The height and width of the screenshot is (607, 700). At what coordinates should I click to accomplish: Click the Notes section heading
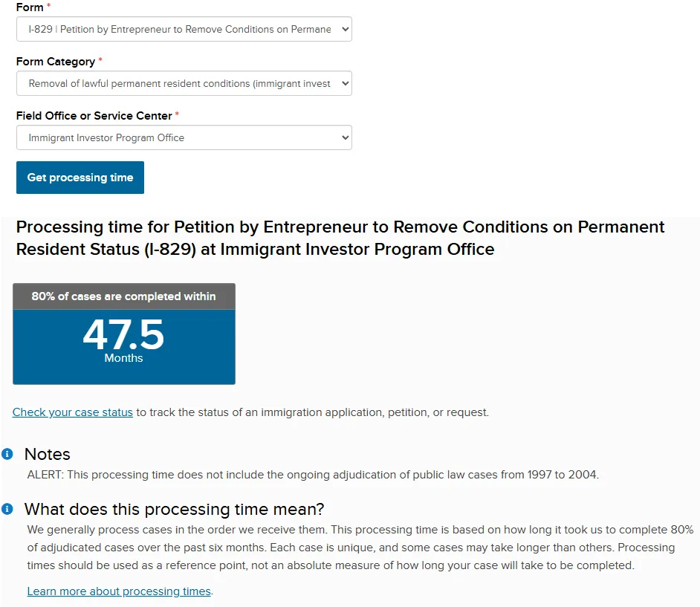[48, 454]
